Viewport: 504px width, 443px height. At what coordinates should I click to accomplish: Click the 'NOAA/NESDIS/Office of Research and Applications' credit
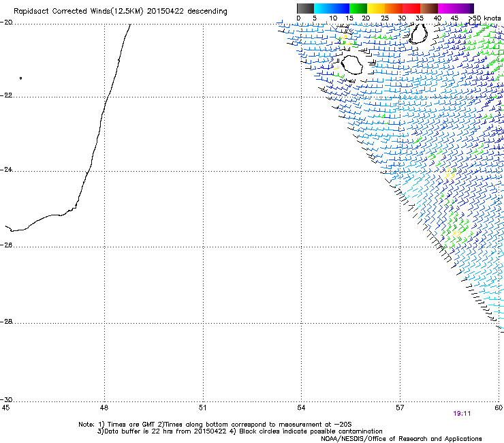pyautogui.click(x=401, y=439)
